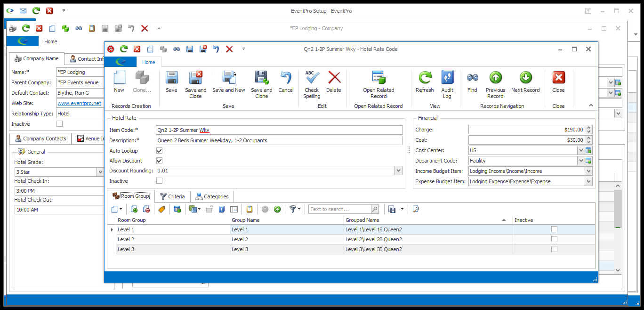Refresh the Hotel Rate Code view

pos(425,82)
